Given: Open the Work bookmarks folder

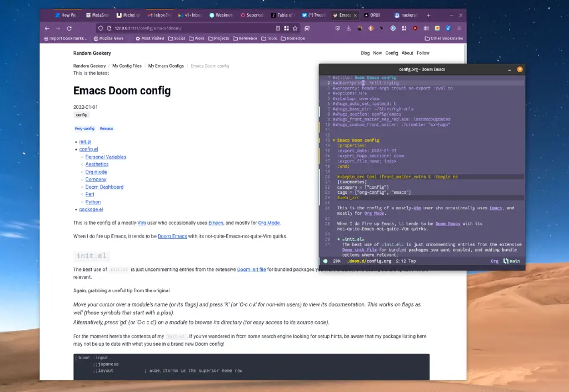Looking at the screenshot, I should [x=196, y=38].
